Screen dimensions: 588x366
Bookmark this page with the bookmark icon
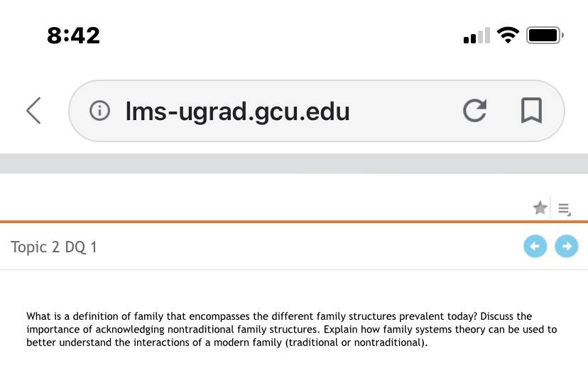click(x=532, y=110)
